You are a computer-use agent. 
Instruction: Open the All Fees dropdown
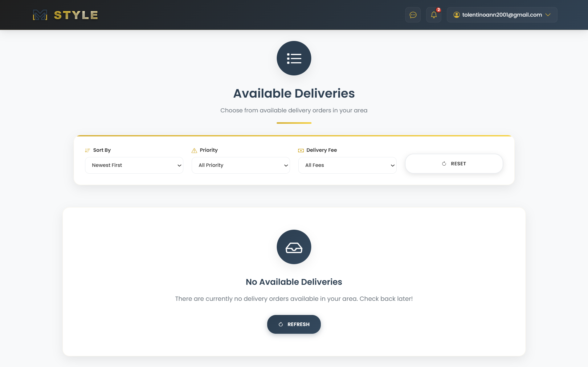click(347, 165)
